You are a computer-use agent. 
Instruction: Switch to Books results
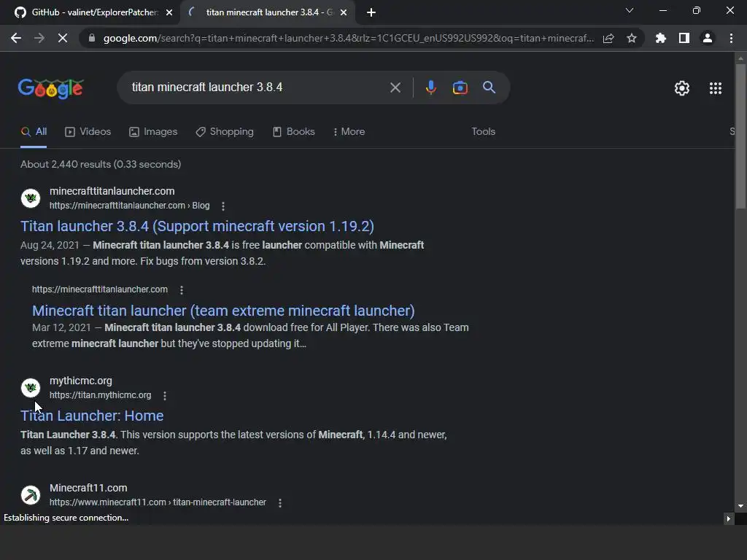point(293,132)
